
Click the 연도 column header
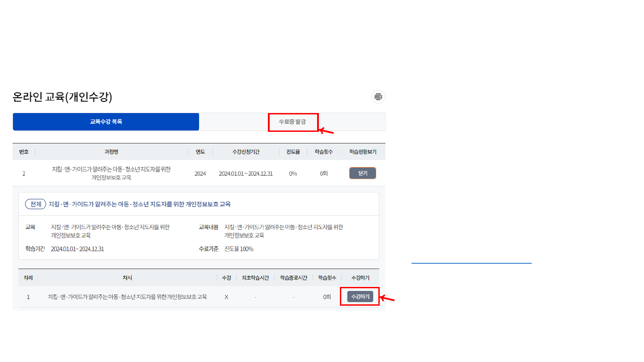coord(200,151)
